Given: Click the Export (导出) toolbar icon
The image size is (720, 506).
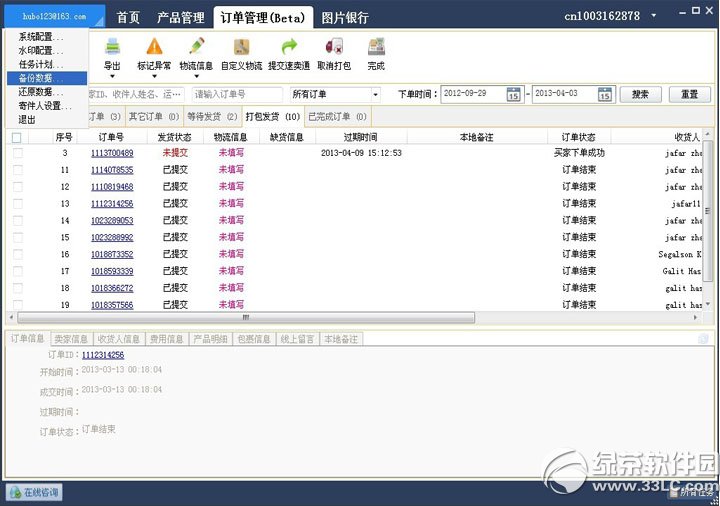Looking at the screenshot, I should pos(112,46).
